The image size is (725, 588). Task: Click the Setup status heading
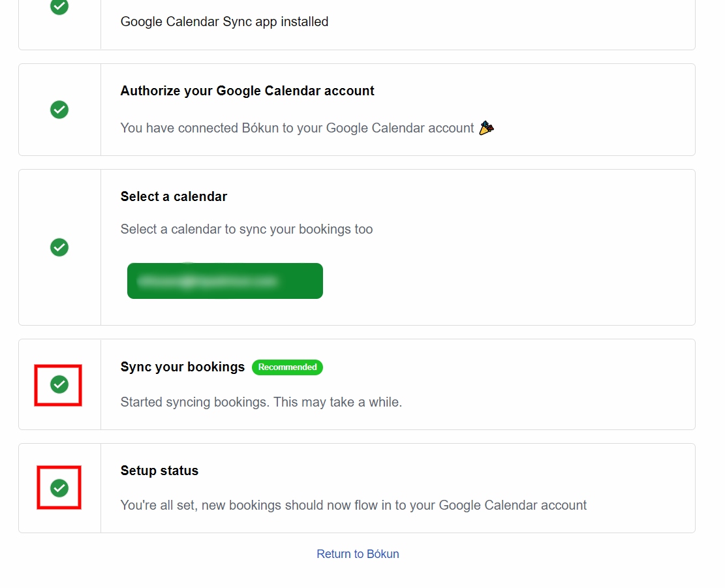click(159, 471)
